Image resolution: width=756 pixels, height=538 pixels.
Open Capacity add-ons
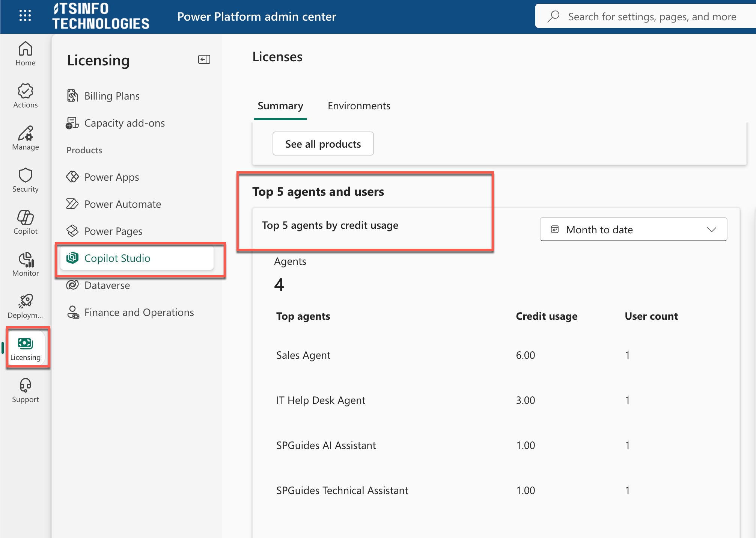click(137, 123)
